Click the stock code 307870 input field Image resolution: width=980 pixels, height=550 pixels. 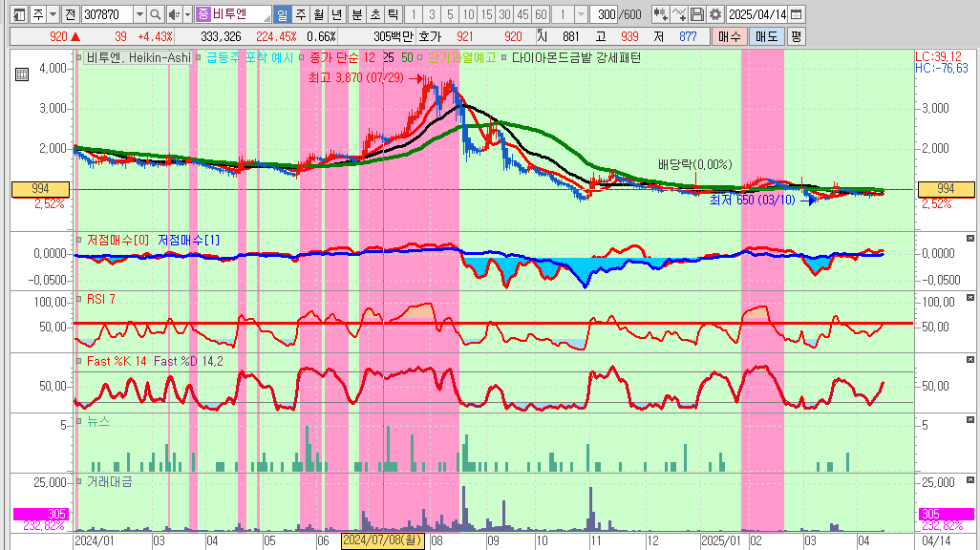coord(108,13)
